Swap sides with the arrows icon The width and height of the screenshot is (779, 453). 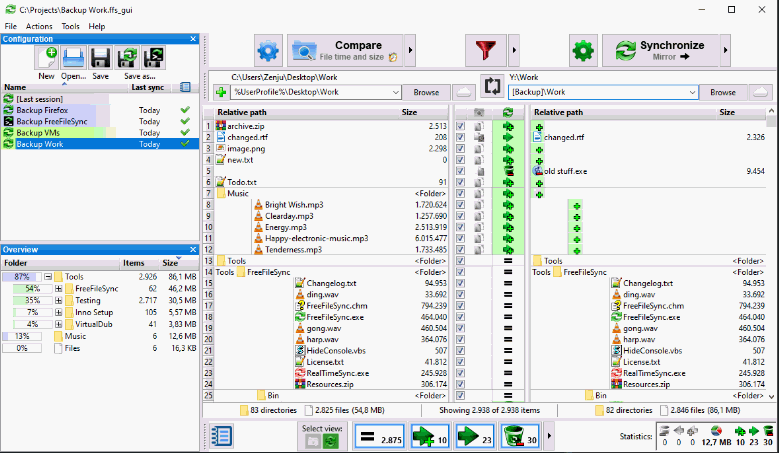(x=492, y=86)
